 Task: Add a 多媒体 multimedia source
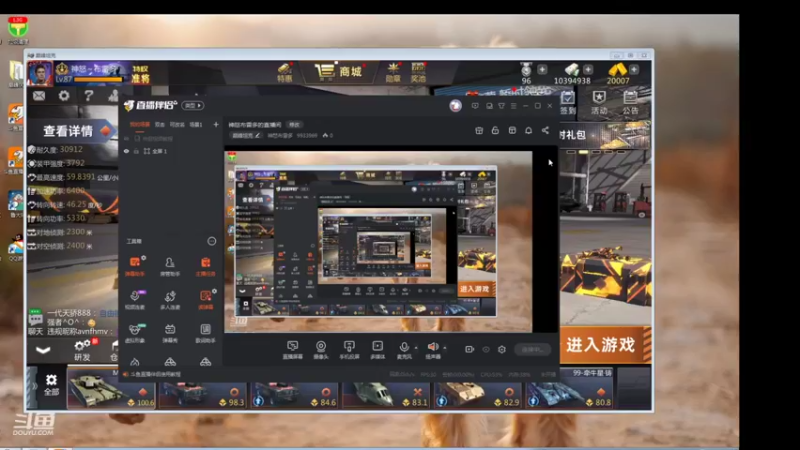(378, 349)
